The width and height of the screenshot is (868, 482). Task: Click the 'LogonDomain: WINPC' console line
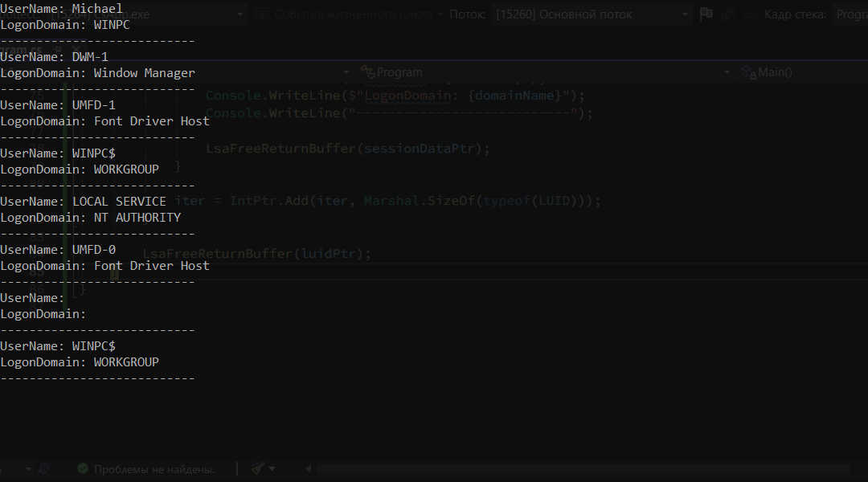(x=65, y=25)
